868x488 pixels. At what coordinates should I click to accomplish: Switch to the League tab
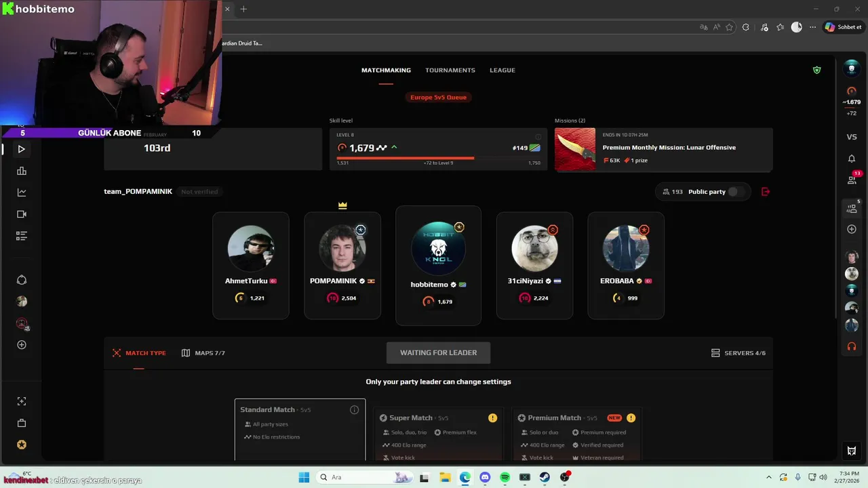[502, 70]
